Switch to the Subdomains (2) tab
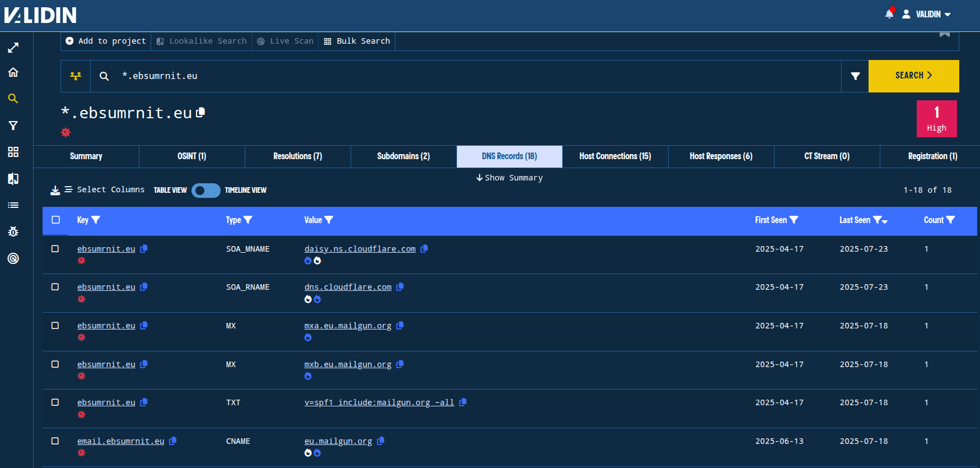 coord(404,156)
